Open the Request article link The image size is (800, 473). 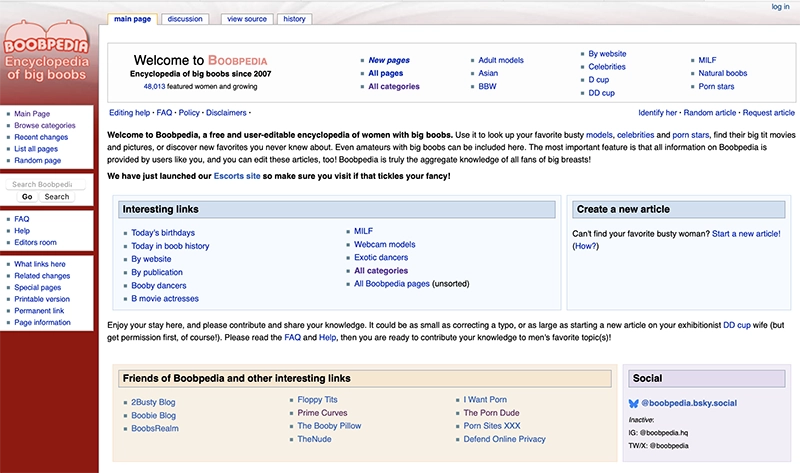768,113
